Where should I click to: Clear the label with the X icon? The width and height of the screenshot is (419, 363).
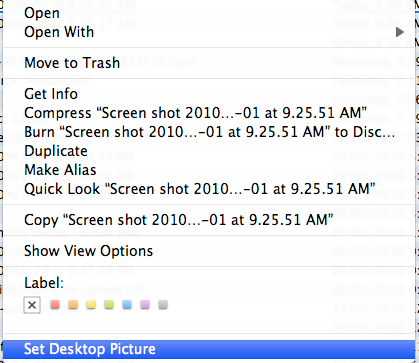32,305
